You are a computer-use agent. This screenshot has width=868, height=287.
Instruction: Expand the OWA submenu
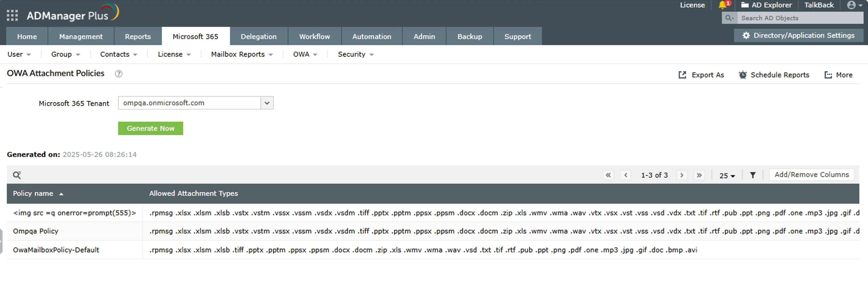pos(305,54)
